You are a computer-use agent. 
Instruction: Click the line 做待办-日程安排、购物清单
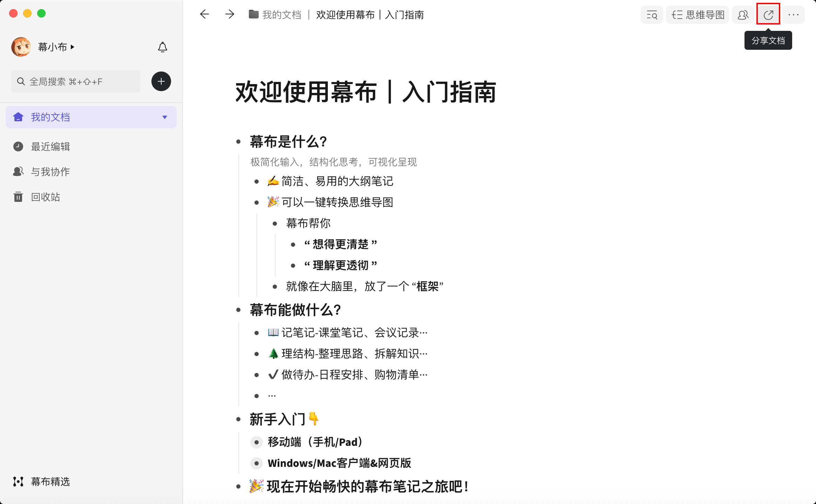[x=348, y=375]
